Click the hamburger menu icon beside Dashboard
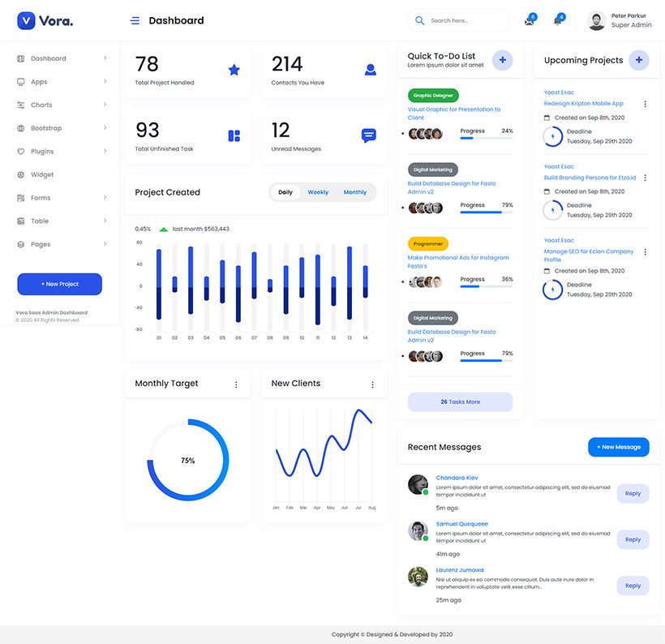The width and height of the screenshot is (665, 644). (x=135, y=21)
